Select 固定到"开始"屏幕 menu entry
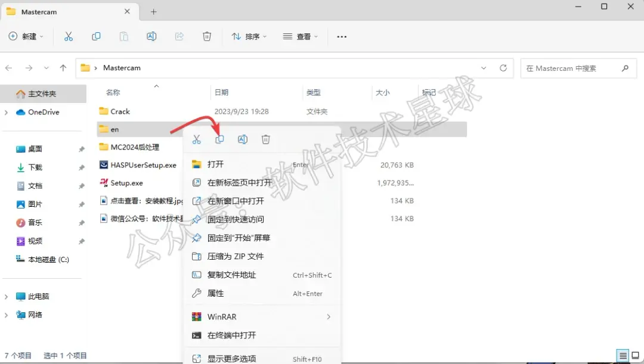644x364 pixels. coord(262,238)
